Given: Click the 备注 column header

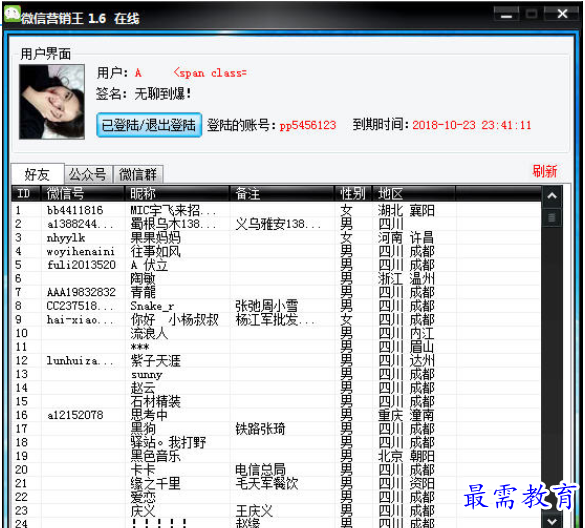Looking at the screenshot, I should (282, 194).
